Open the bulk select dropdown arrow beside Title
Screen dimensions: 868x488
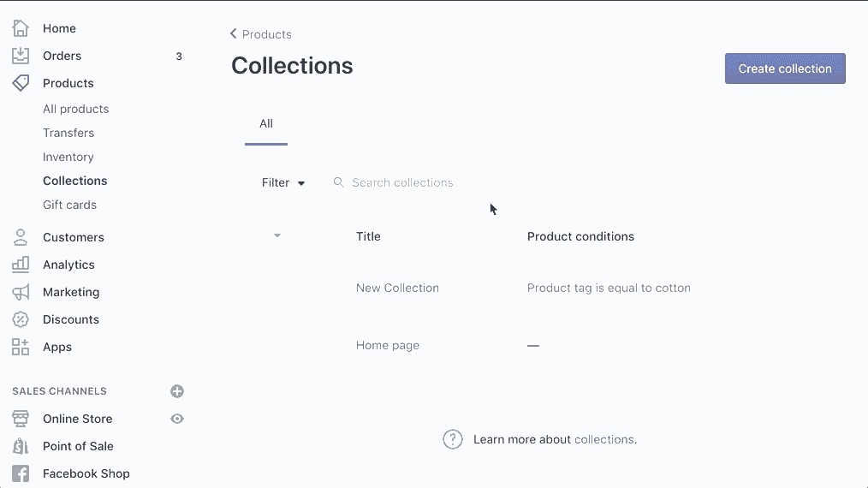(x=277, y=236)
